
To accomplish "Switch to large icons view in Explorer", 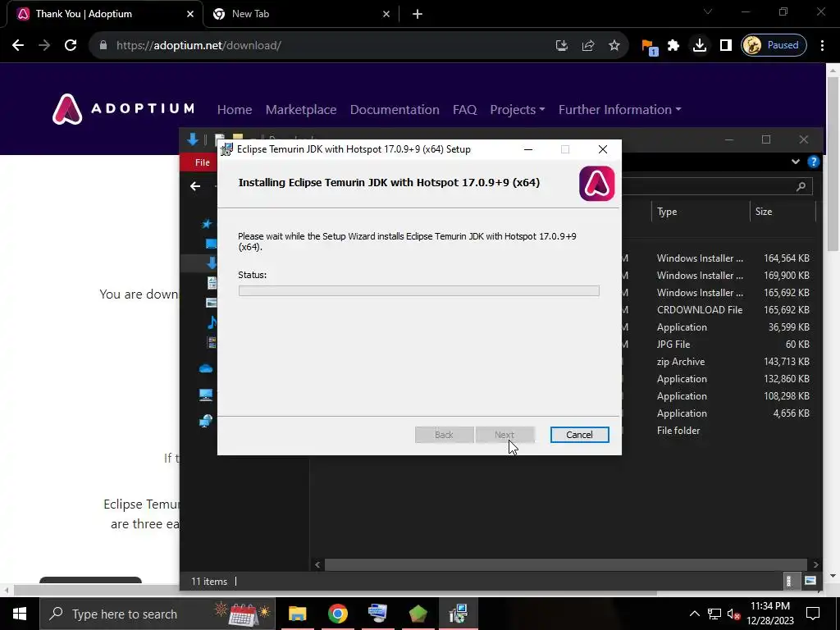I will 810,581.
